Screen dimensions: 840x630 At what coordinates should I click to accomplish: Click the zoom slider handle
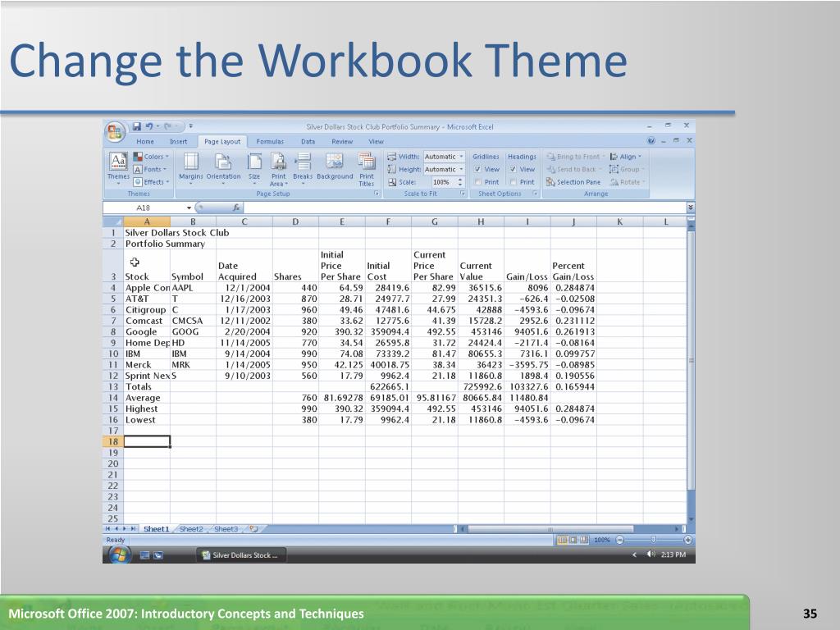click(x=653, y=540)
